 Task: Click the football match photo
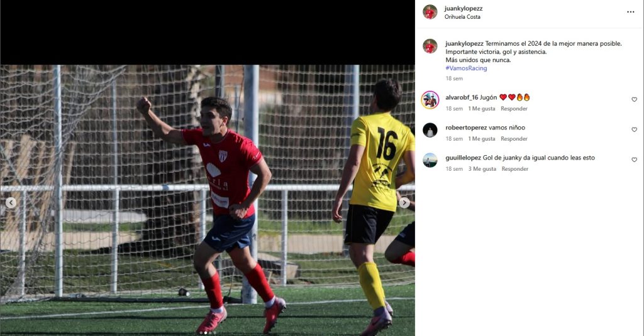coord(208,200)
